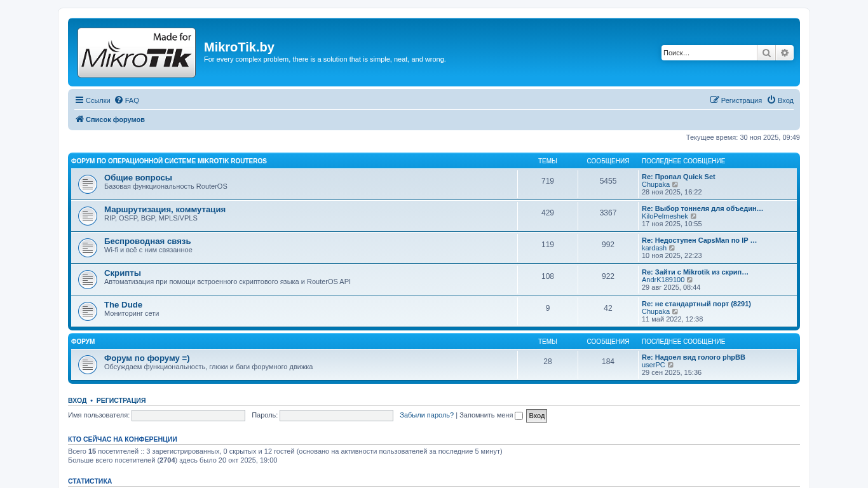Open last post Re: Недоступен CapsMan по IP
Image resolution: width=868 pixels, height=488 pixels.
click(699, 240)
